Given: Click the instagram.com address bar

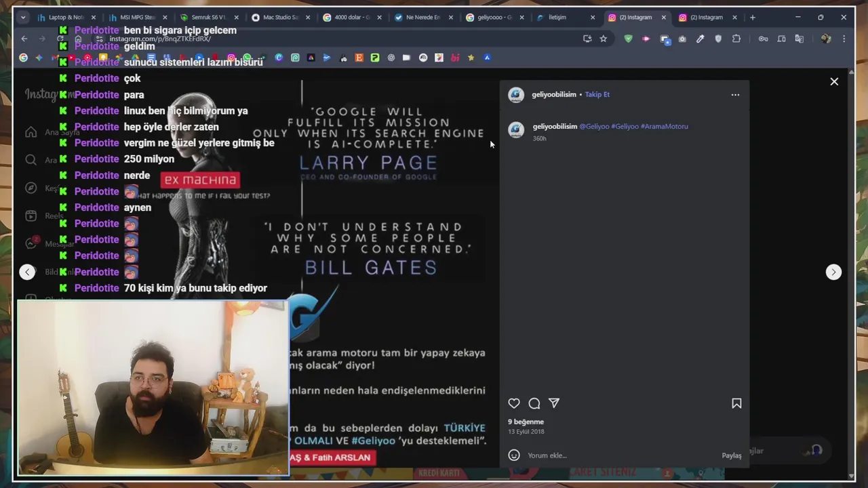Looking at the screenshot, I should coord(339,39).
